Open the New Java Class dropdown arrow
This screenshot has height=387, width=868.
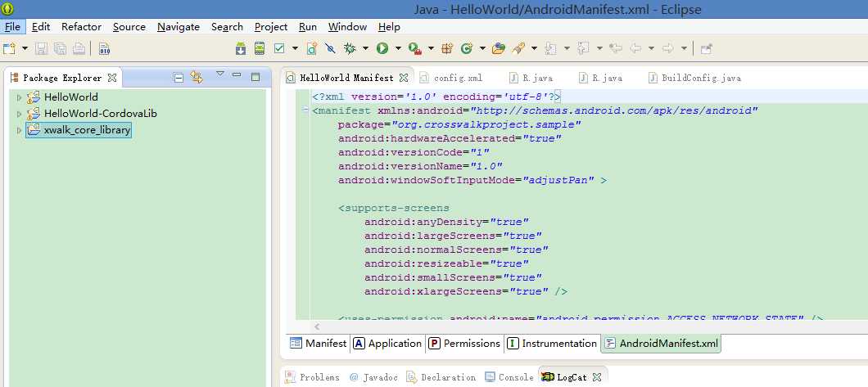point(482,48)
